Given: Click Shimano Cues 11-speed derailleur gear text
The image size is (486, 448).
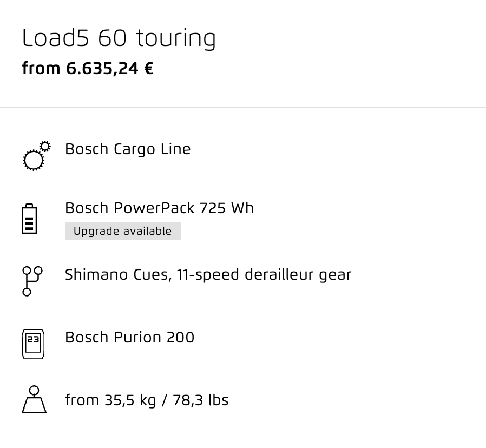Looking at the screenshot, I should [x=208, y=275].
